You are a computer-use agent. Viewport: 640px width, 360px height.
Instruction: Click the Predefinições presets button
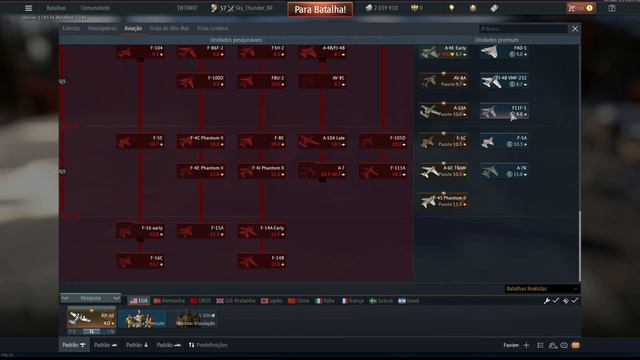208,345
